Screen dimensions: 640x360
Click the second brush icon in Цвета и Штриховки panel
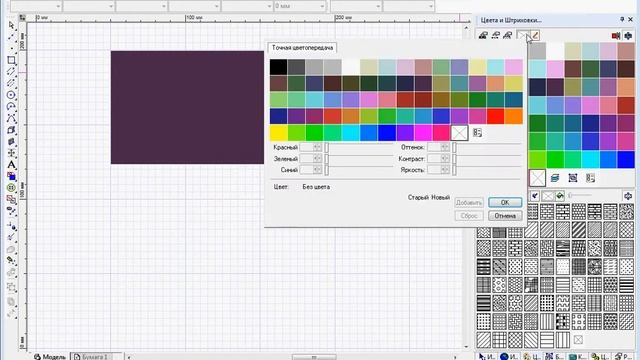pyautogui.click(x=496, y=36)
